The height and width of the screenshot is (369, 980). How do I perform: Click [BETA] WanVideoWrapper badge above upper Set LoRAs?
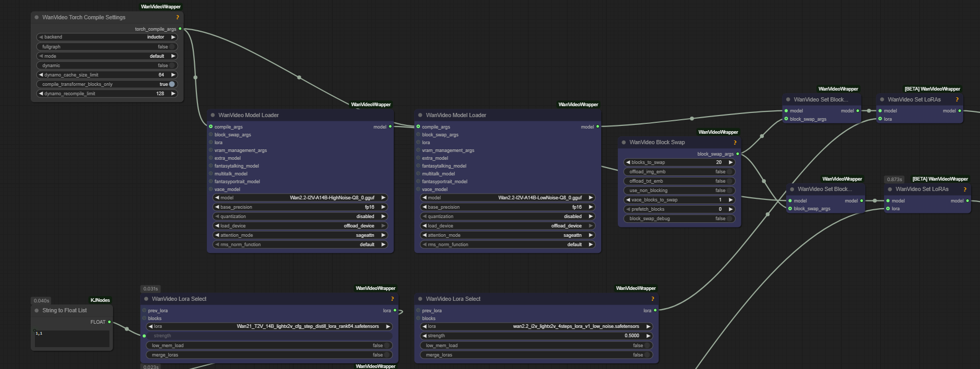[933, 88]
